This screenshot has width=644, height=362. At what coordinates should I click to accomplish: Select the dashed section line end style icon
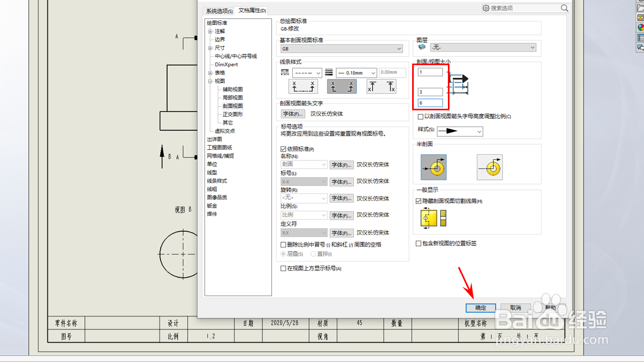click(x=303, y=86)
